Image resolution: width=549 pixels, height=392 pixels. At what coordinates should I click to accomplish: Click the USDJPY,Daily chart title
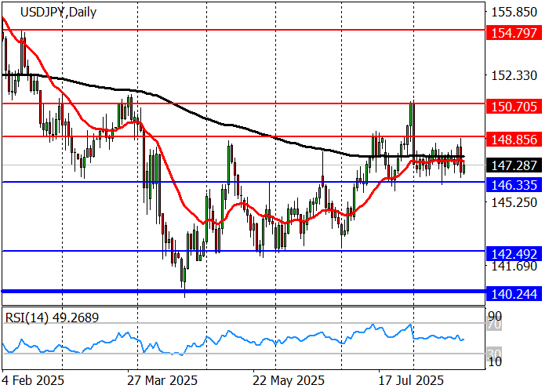point(59,13)
